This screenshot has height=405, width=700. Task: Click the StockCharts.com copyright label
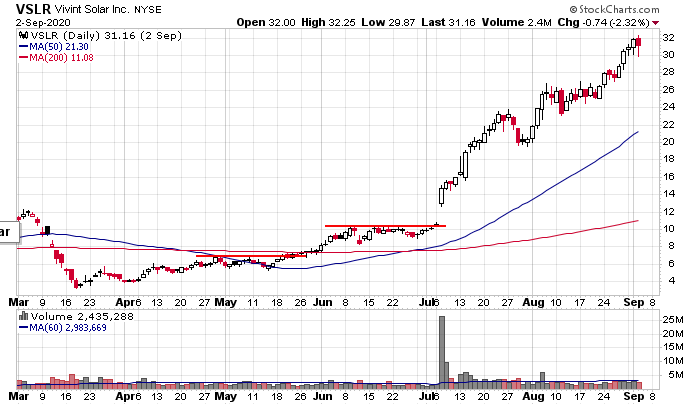614,9
